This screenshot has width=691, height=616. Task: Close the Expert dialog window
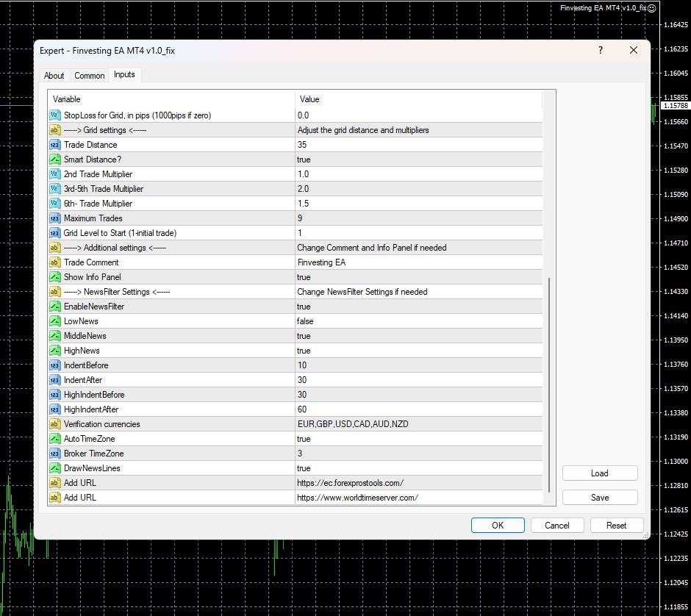tap(633, 50)
